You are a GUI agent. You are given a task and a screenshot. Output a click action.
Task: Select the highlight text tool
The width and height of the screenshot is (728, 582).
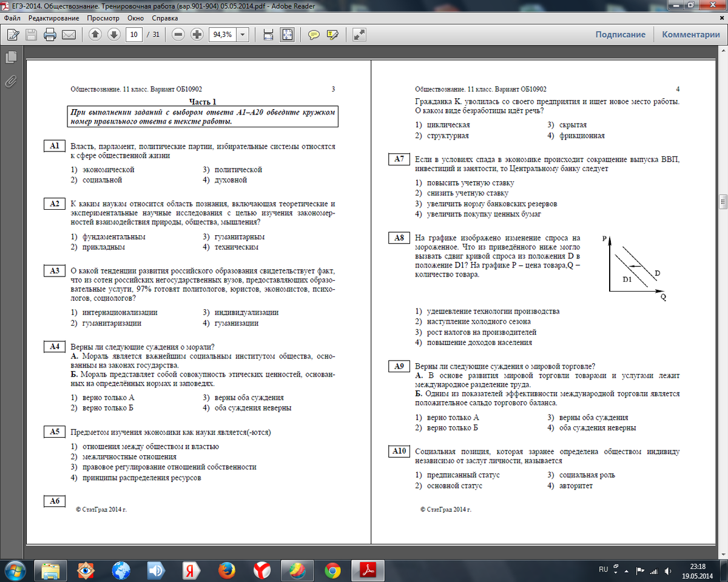click(x=332, y=35)
